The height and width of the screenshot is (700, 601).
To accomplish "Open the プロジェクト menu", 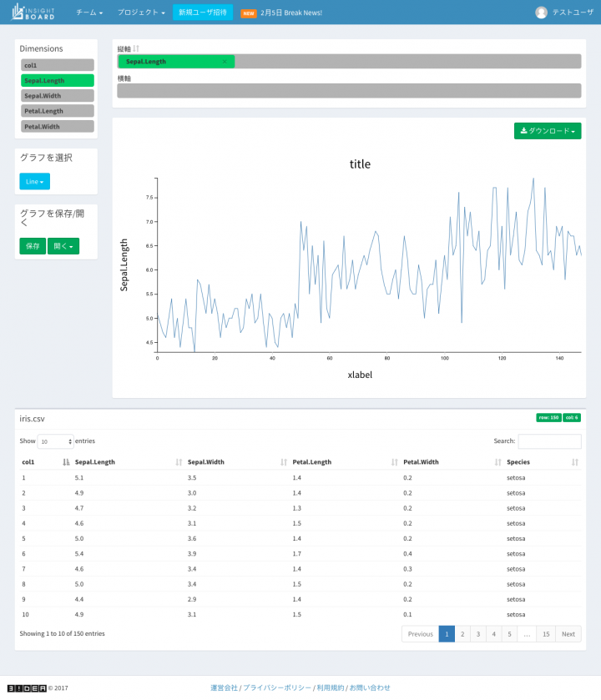I will (140, 13).
